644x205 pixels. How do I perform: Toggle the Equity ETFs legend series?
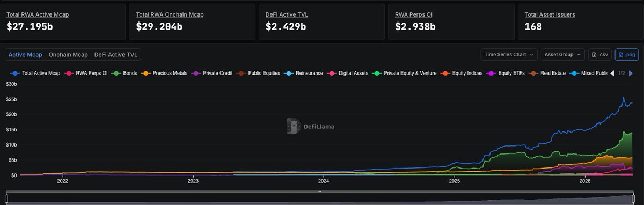pos(506,73)
